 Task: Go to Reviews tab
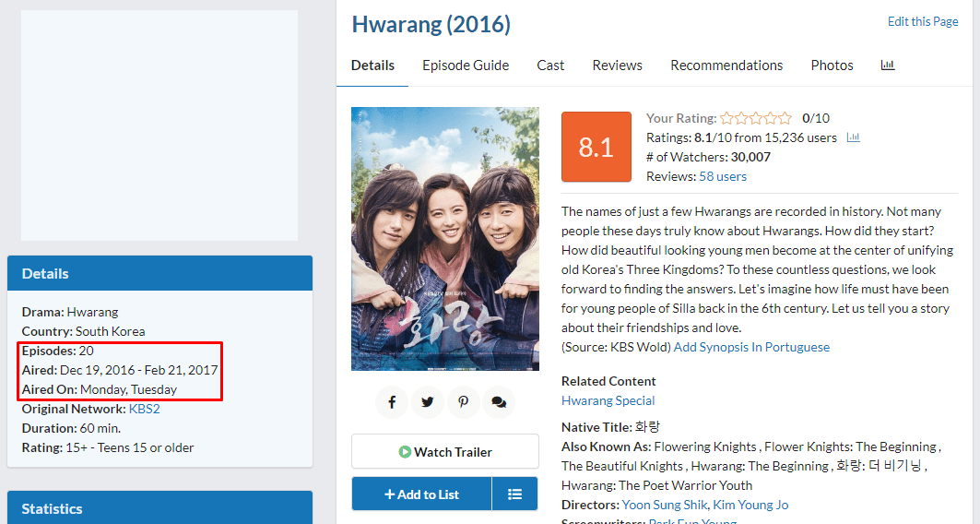[x=618, y=65]
